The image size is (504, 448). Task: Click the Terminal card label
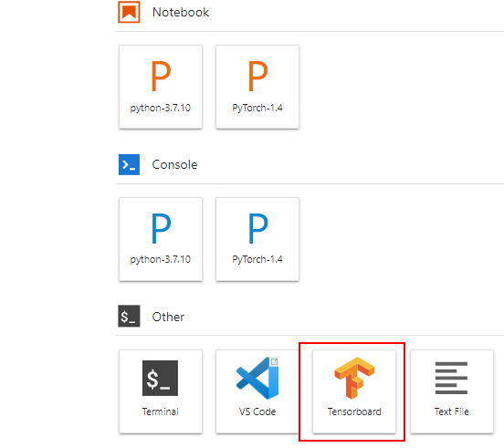point(161,412)
